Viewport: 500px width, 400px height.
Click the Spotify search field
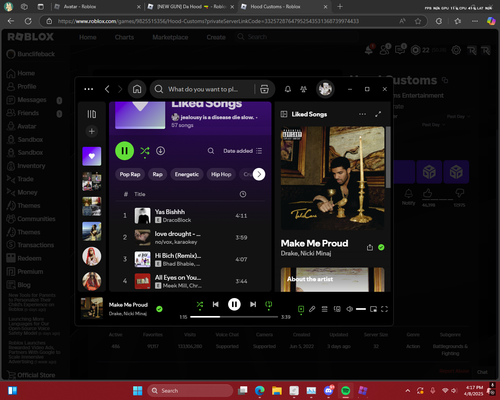point(203,89)
